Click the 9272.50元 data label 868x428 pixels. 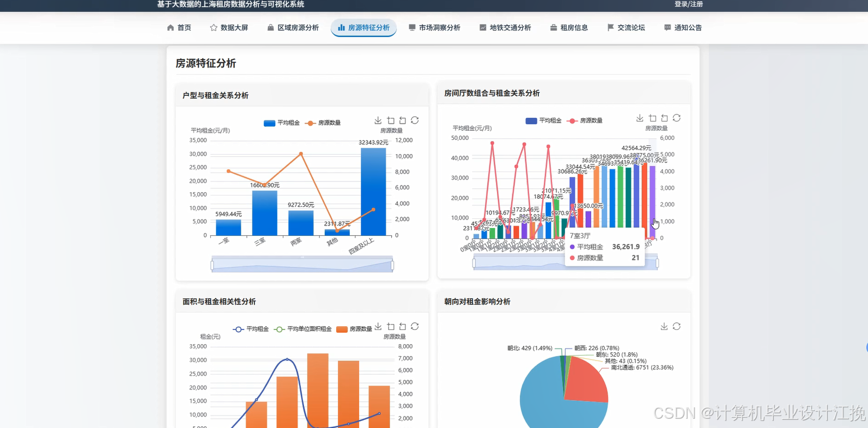coord(301,205)
